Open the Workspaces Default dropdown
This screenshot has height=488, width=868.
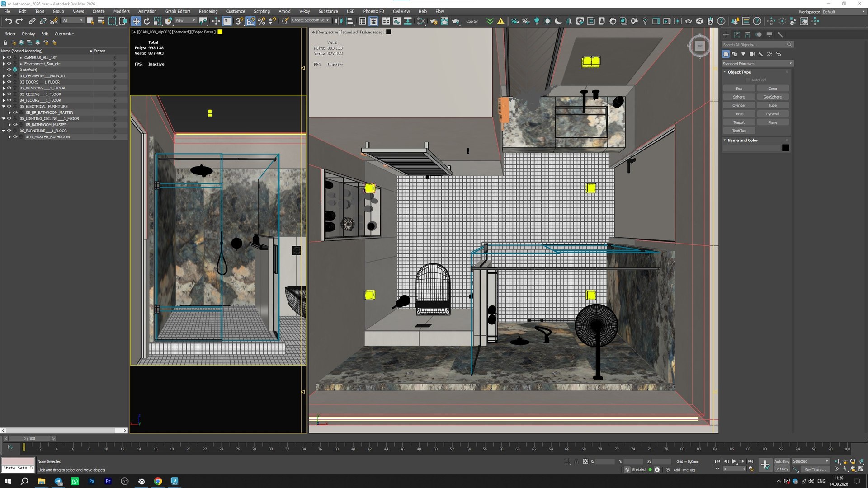coord(843,12)
